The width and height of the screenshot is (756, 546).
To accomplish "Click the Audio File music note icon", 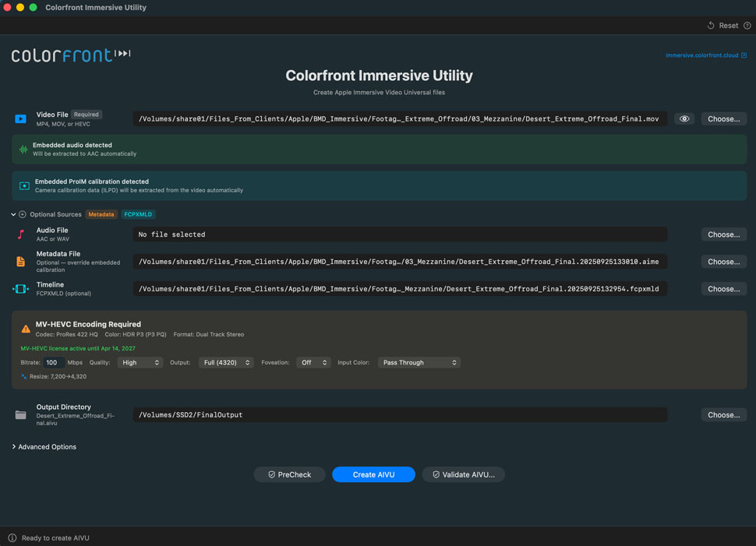I will click(x=20, y=234).
